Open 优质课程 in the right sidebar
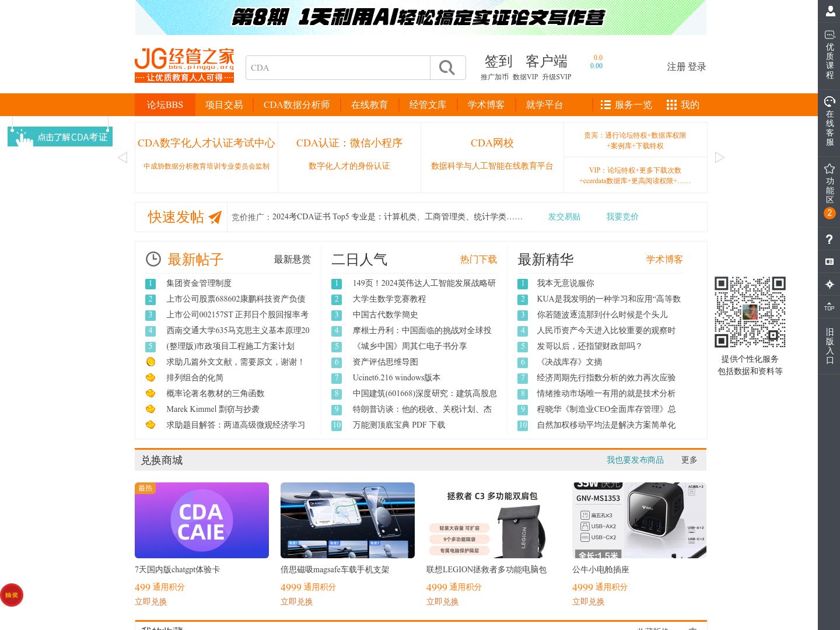Image resolution: width=840 pixels, height=630 pixels. (x=829, y=54)
